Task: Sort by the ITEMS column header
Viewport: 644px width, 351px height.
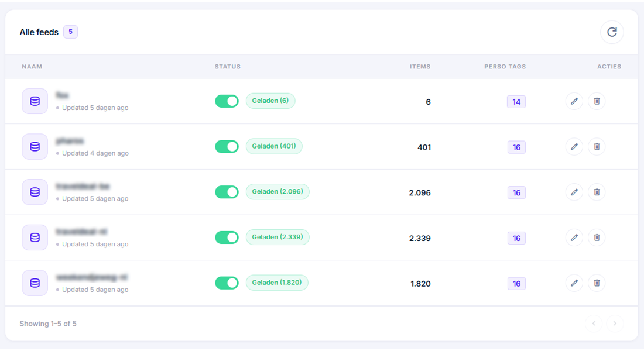Action: (x=420, y=67)
